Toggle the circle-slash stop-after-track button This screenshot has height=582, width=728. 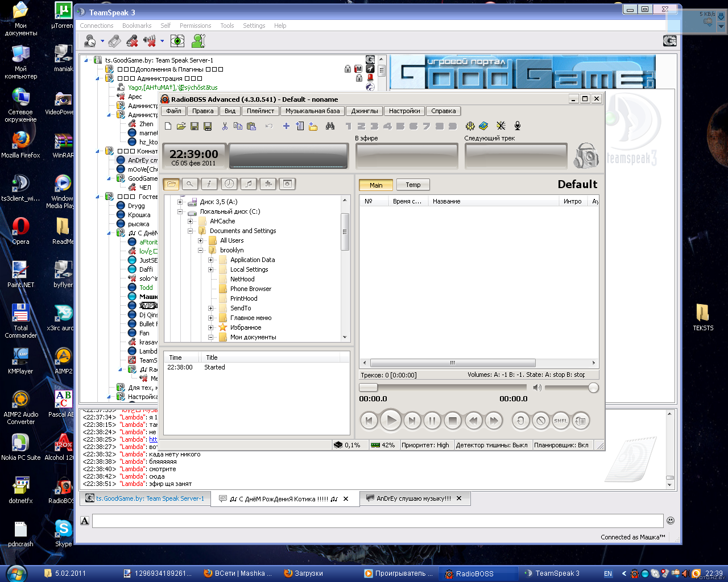coord(540,421)
